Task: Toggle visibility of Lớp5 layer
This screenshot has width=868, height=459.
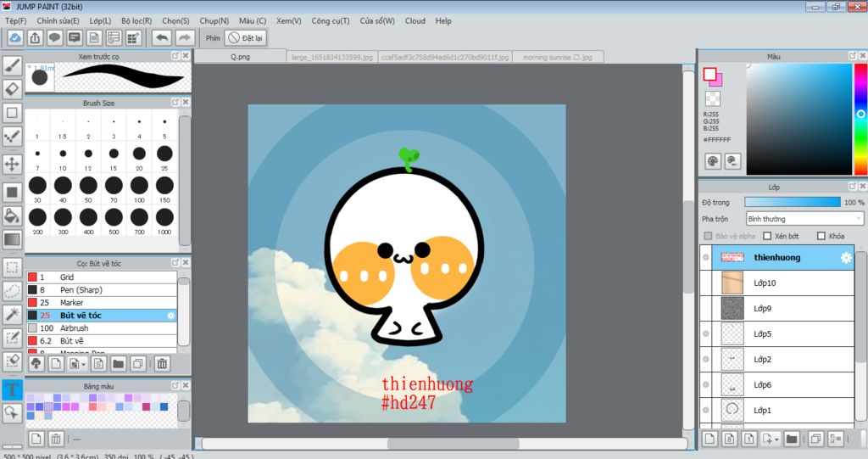Action: [706, 333]
